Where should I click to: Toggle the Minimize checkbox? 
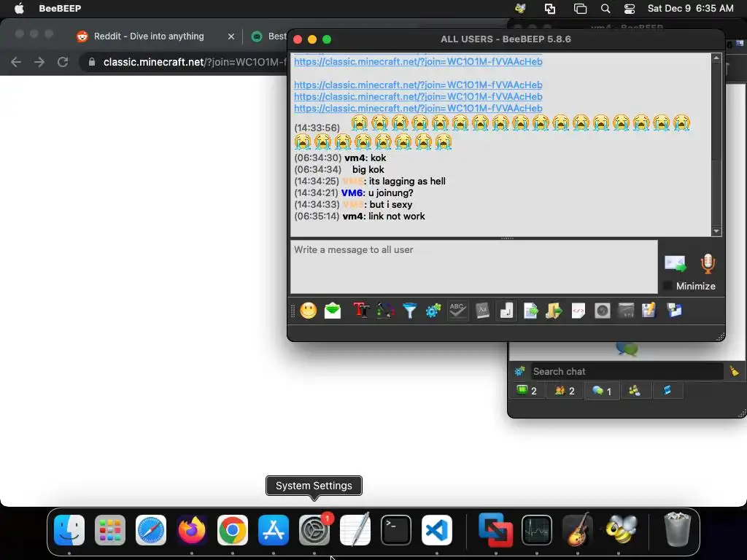click(667, 286)
